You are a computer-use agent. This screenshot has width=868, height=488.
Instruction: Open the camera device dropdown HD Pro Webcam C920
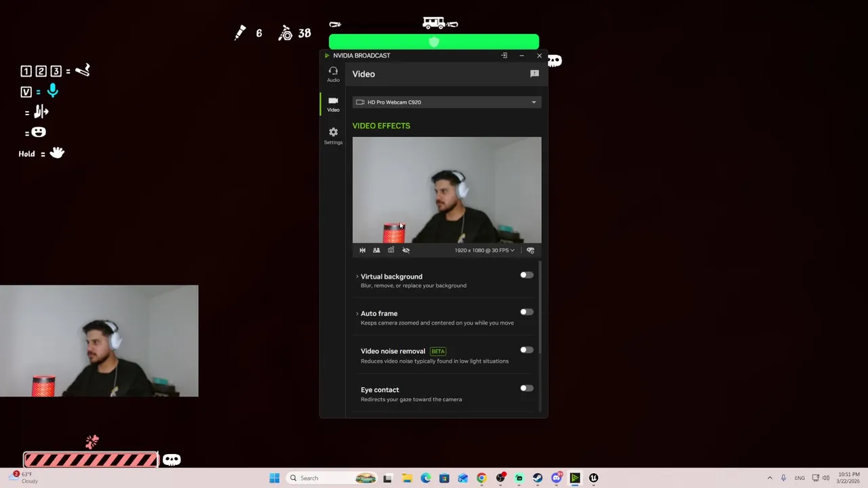pos(446,102)
